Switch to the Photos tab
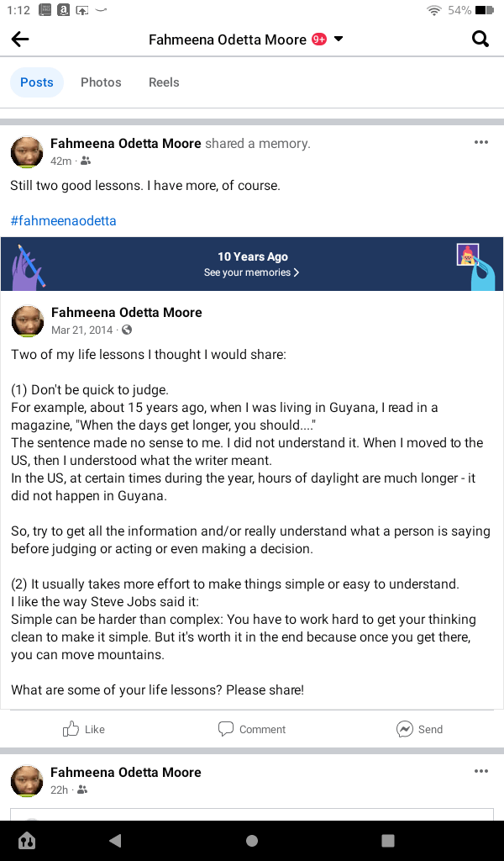The width and height of the screenshot is (504, 861). (101, 82)
